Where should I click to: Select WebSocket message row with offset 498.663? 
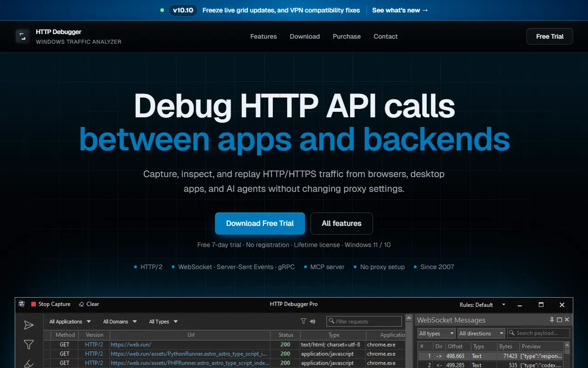pos(490,356)
